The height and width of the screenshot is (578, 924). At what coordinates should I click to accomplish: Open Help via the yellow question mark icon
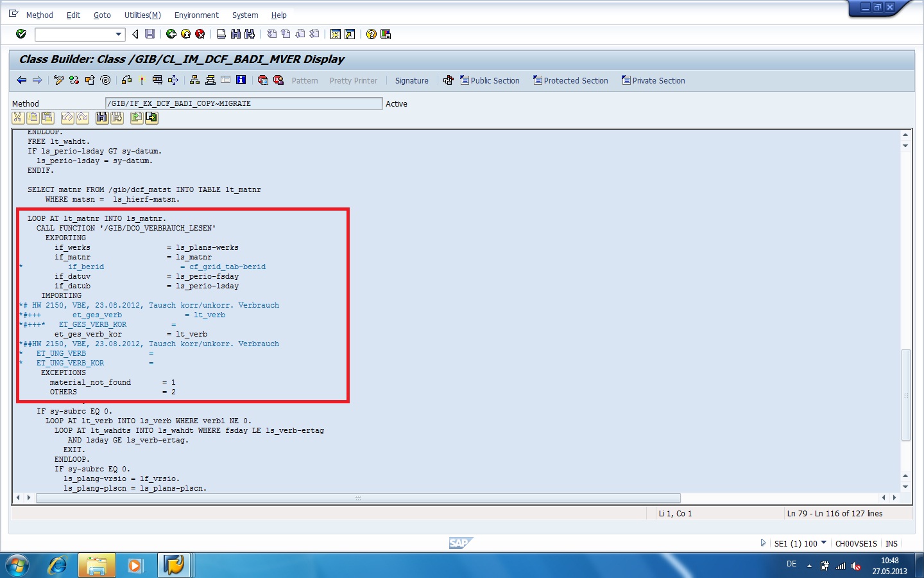[371, 34]
